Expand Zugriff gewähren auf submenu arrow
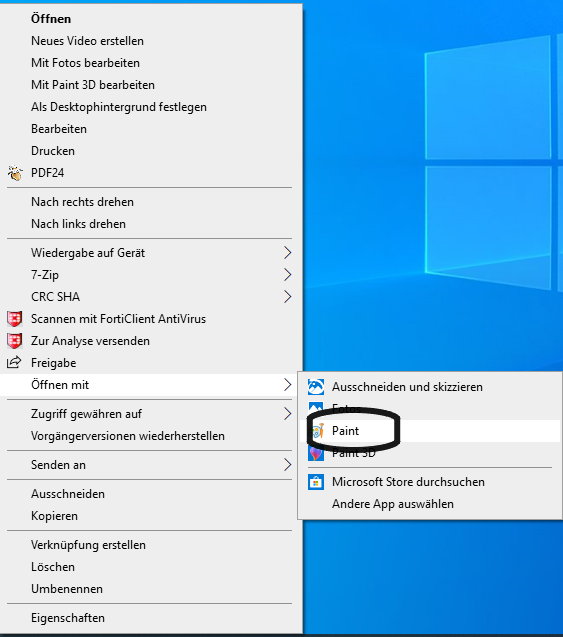The height and width of the screenshot is (637, 563). click(288, 414)
